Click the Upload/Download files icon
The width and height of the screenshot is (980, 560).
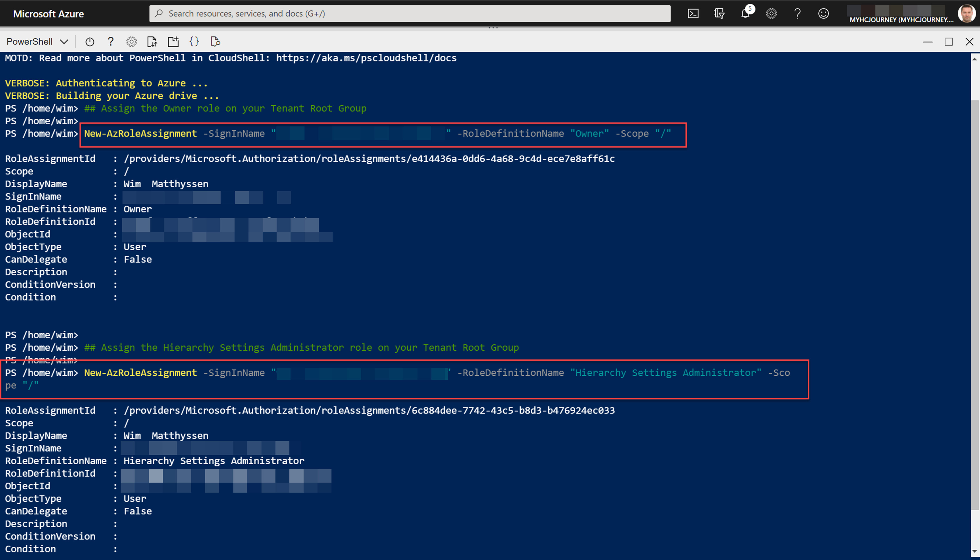(x=152, y=41)
